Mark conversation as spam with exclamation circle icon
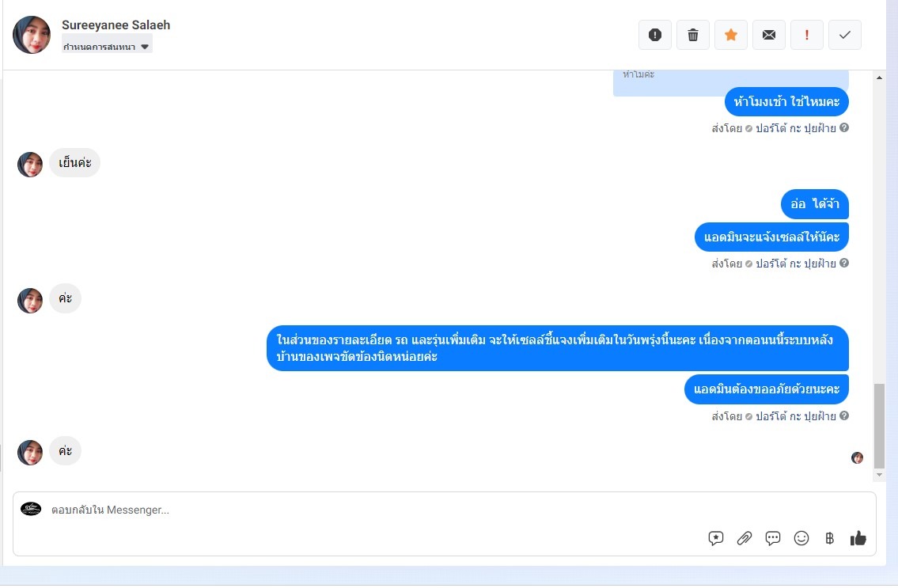 tap(654, 35)
